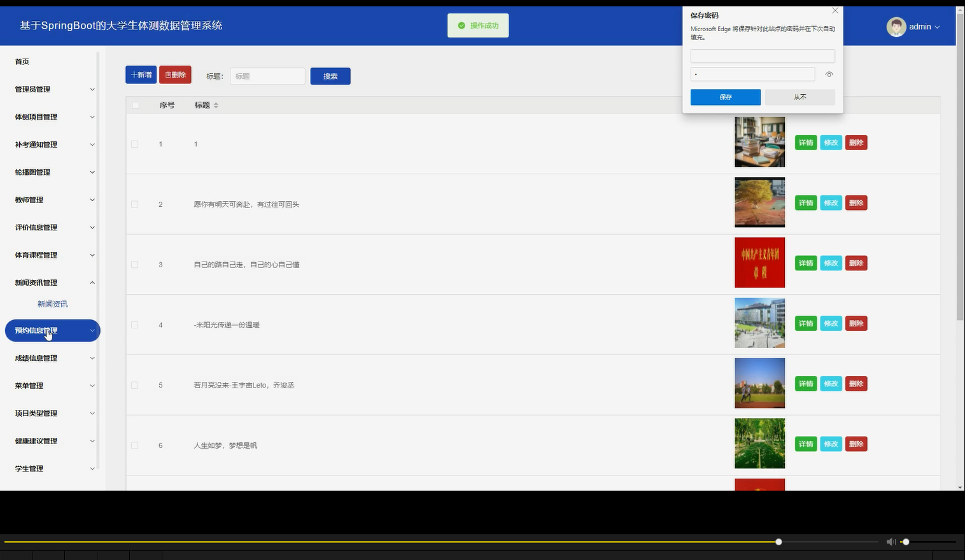Image resolution: width=965 pixels, height=560 pixels.
Task: Check the checkbox for row 4
Action: pyautogui.click(x=134, y=325)
